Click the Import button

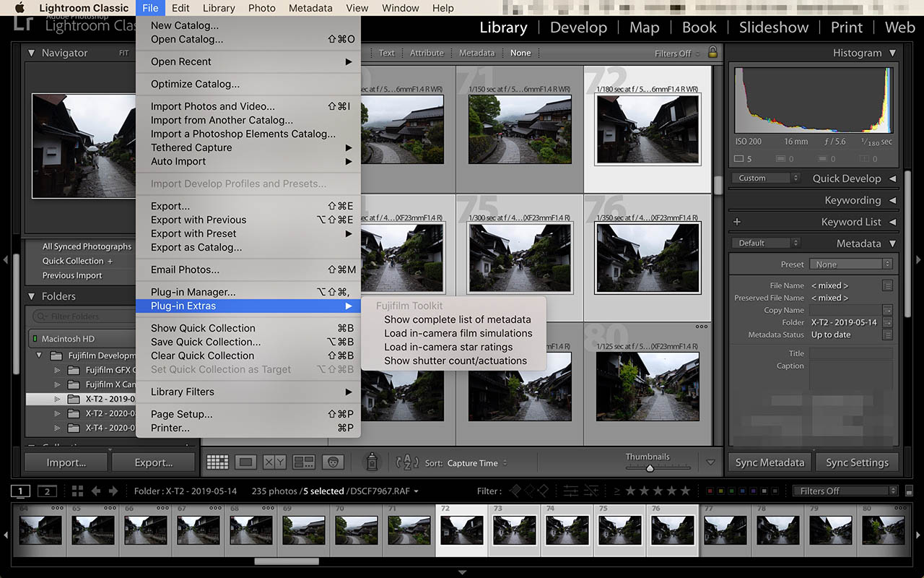click(66, 462)
